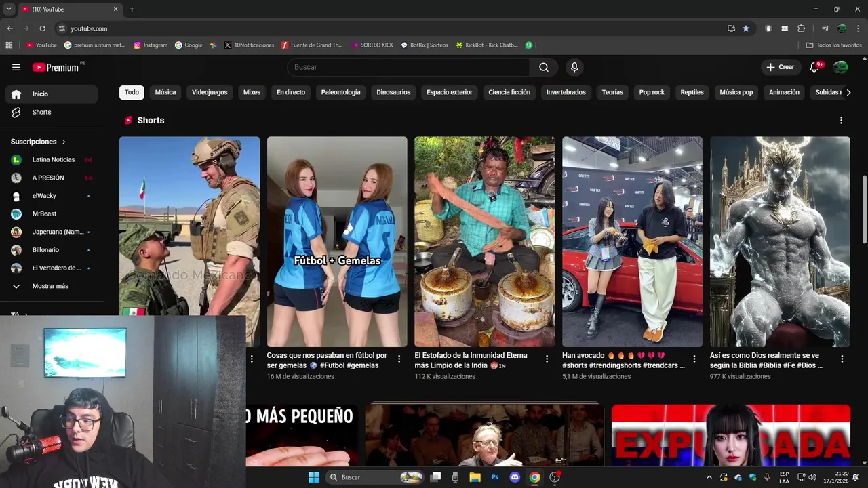Open the notifications bell
The height and width of the screenshot is (488, 868).
click(x=816, y=67)
